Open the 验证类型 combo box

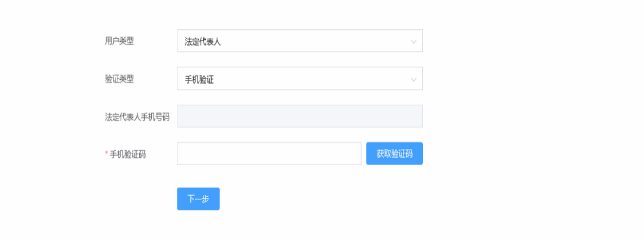pyautogui.click(x=300, y=79)
